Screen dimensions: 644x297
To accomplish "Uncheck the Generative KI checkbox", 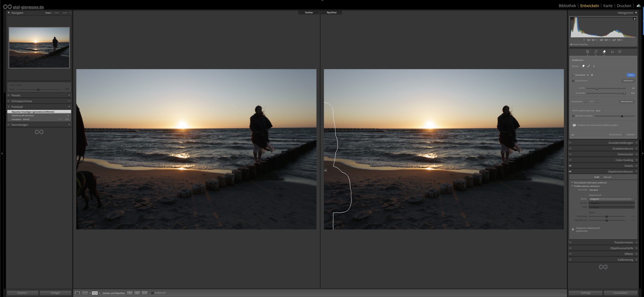I will [x=573, y=75].
